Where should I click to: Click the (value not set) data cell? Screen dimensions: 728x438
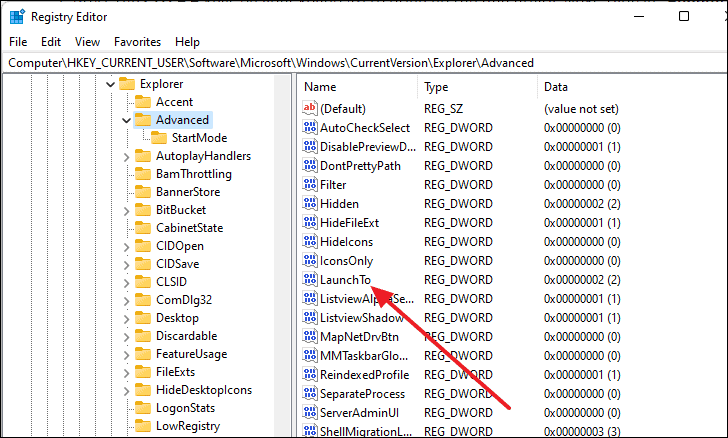coord(581,109)
